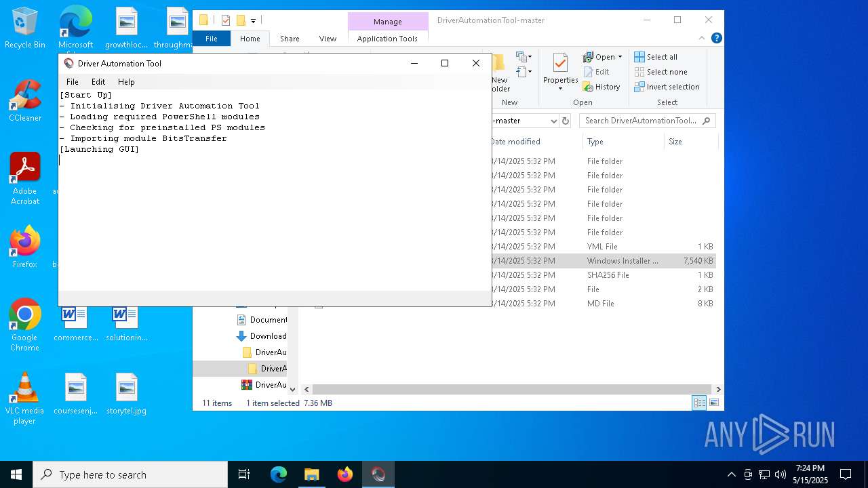Click the History button in Explorer ribbon
This screenshot has height=488, width=868.
(x=601, y=87)
